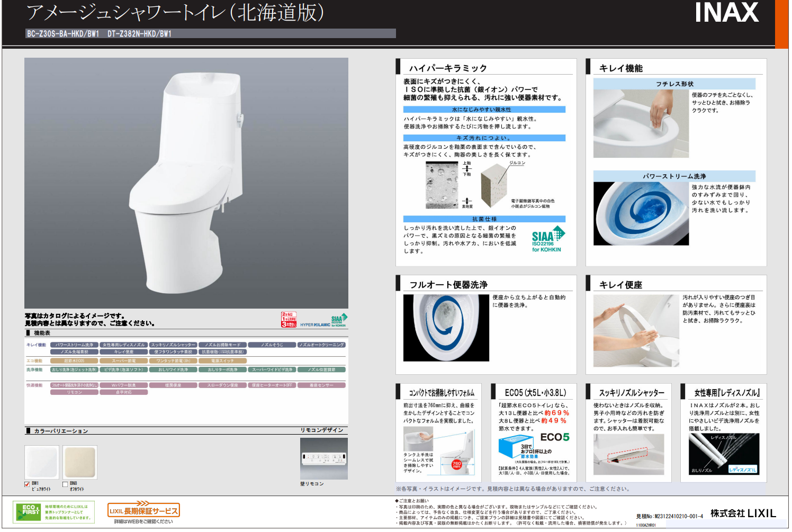Click the wall remote control image
This screenshot has height=532, width=792.
(x=323, y=458)
